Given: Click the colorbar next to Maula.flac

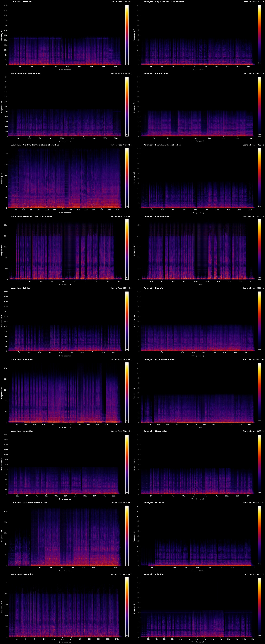Looking at the screenshot, I should pos(127,464).
